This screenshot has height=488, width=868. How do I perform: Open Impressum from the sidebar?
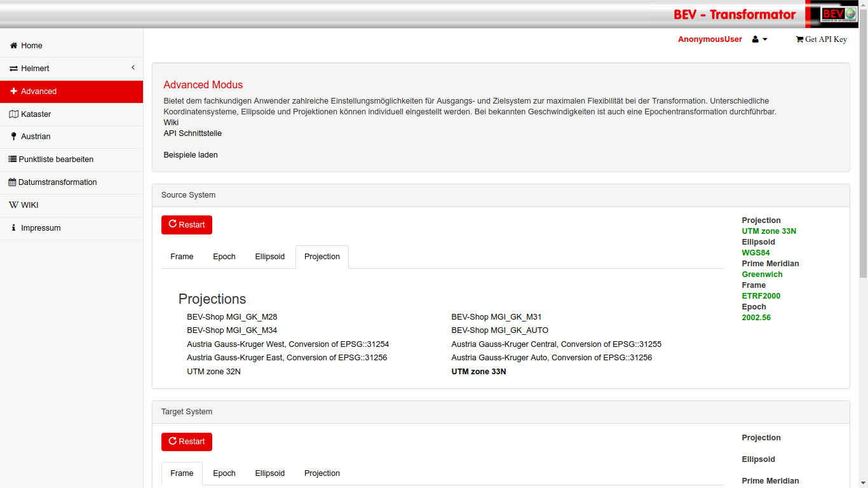(x=71, y=228)
